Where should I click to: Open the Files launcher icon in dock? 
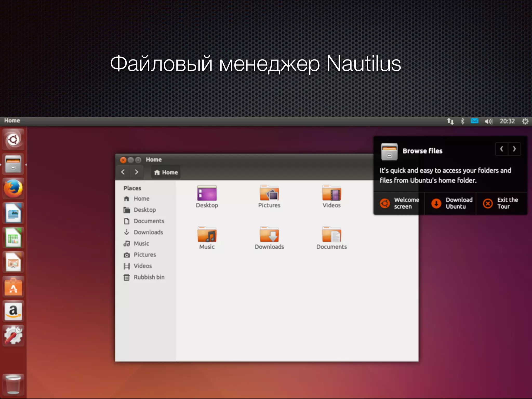point(13,164)
